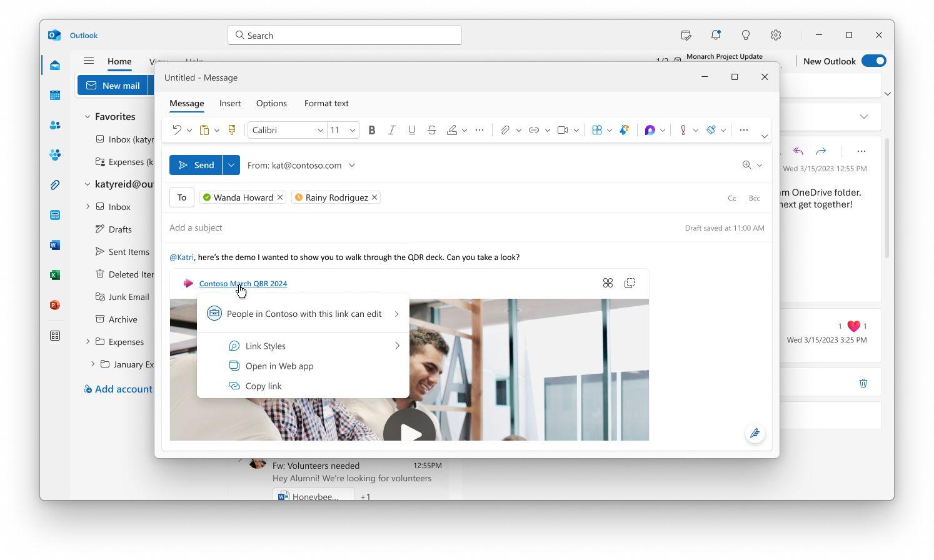Turn off the New Outlook toggle

click(873, 61)
